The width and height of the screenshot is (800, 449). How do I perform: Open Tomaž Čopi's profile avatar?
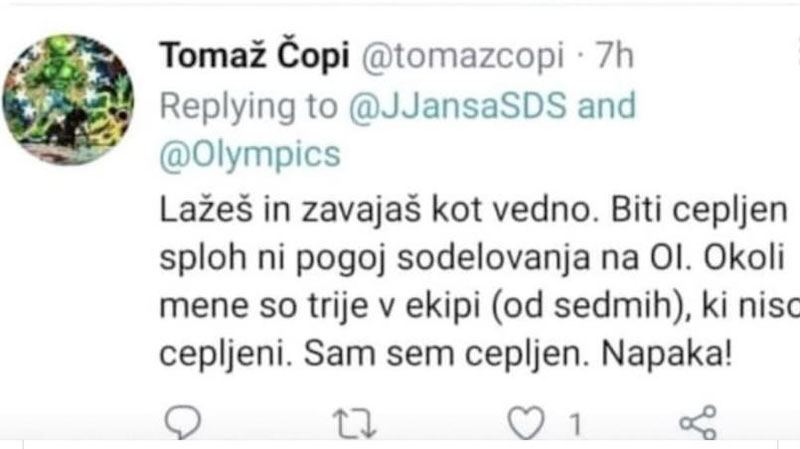[68, 100]
